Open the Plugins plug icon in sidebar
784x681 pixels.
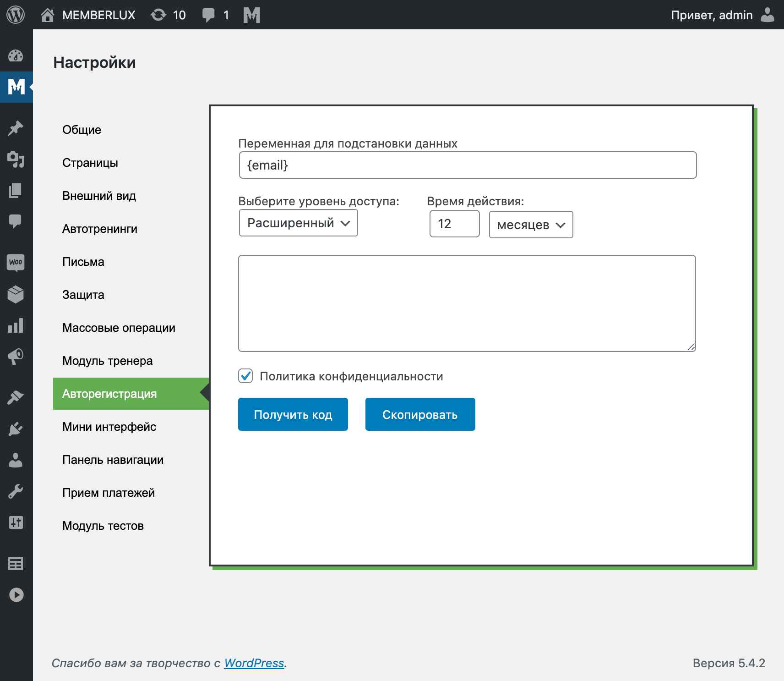(16, 429)
